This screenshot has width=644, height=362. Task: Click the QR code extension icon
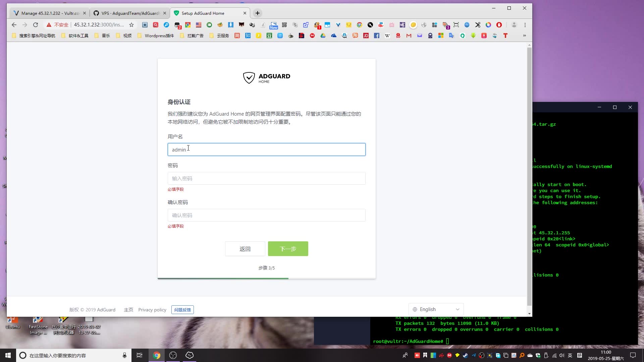[x=284, y=25]
